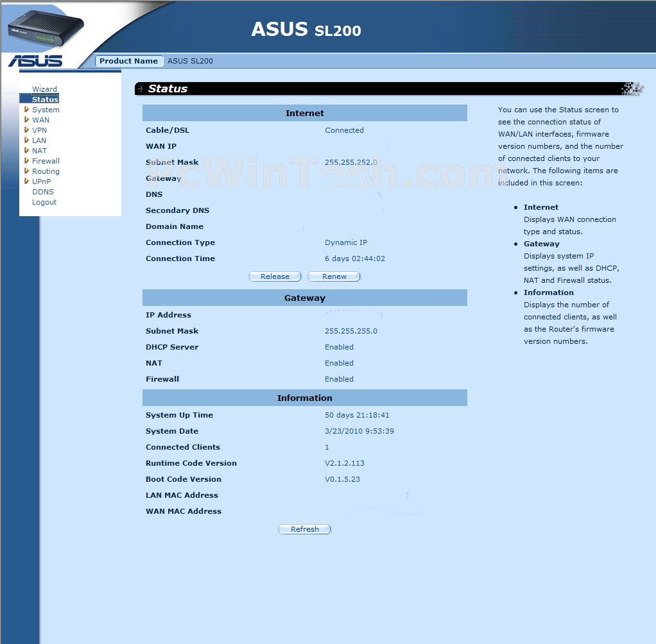This screenshot has height=644, width=656.
Task: Click the 'IP Address' gateway label
Action: 168,315
